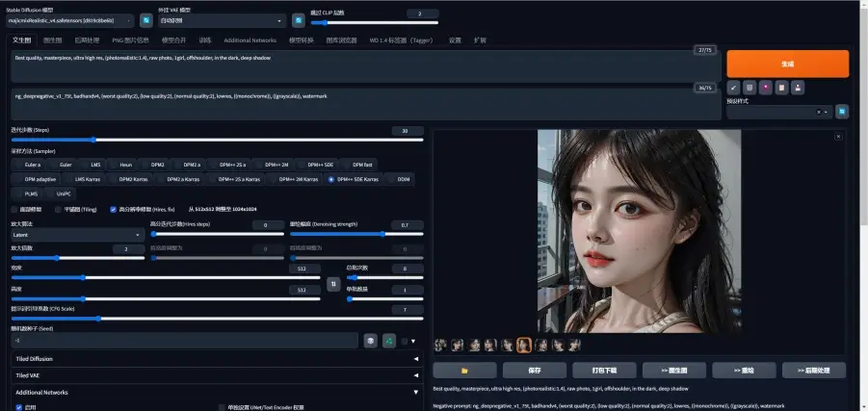Click the arrow icon below Generate button
868x411 pixels.
point(733,88)
